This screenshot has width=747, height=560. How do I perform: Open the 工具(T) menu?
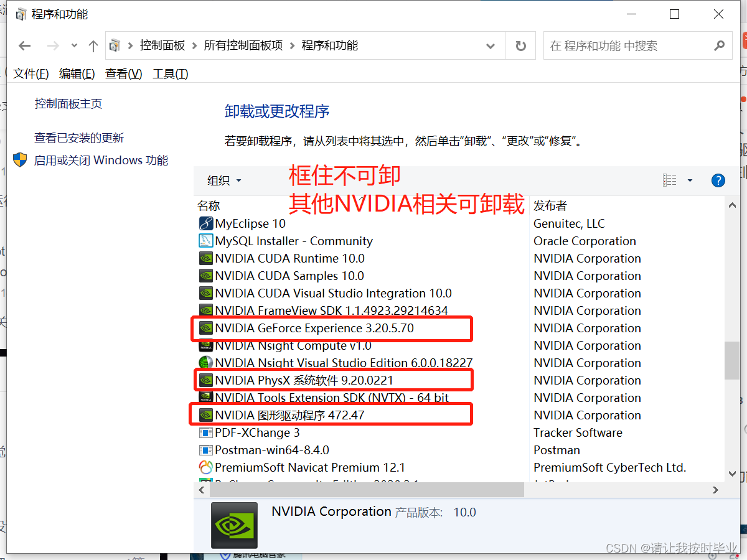[171, 74]
